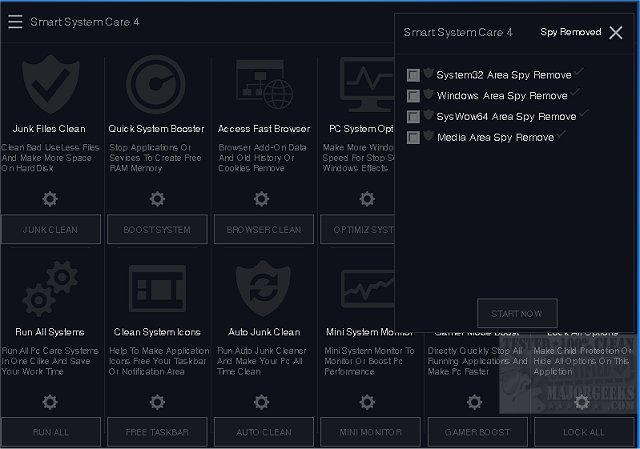Click the Access Fast Browser heading
This screenshot has width=640, height=449.
point(264,129)
